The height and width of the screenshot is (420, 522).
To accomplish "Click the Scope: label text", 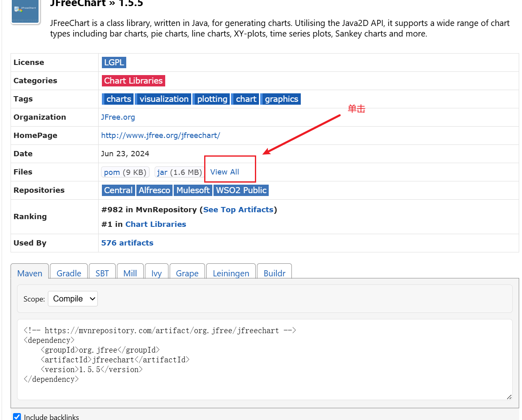I will [x=34, y=299].
